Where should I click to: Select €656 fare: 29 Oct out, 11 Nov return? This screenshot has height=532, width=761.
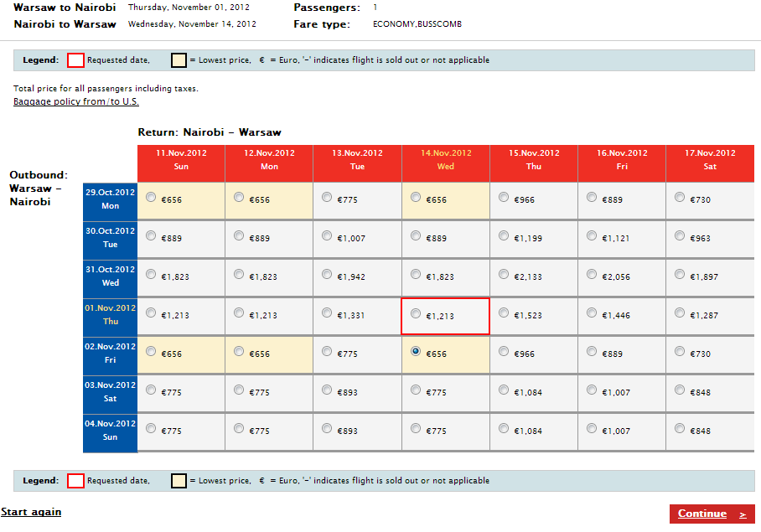[151, 197]
